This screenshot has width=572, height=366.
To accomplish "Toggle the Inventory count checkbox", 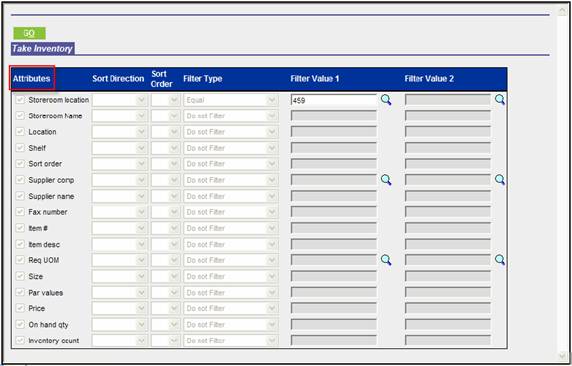I will point(20,340).
